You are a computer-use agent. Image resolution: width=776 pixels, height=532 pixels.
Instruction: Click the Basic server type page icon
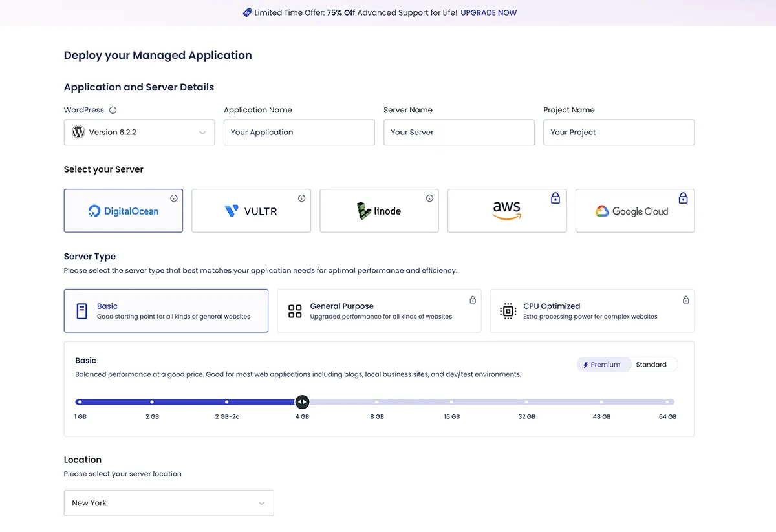pyautogui.click(x=81, y=311)
